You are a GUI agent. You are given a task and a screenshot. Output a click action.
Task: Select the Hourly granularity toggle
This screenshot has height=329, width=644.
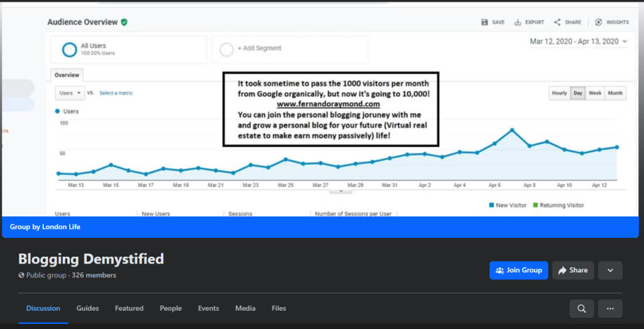(559, 93)
